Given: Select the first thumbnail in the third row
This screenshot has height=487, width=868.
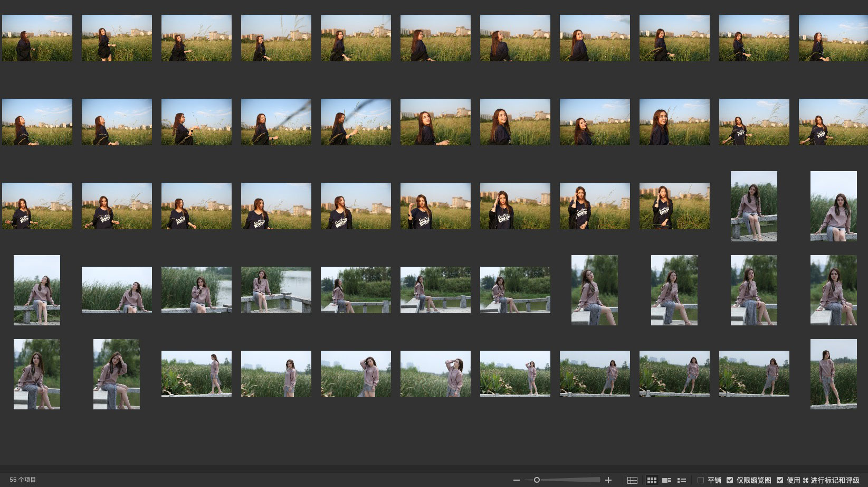Looking at the screenshot, I should point(37,206).
